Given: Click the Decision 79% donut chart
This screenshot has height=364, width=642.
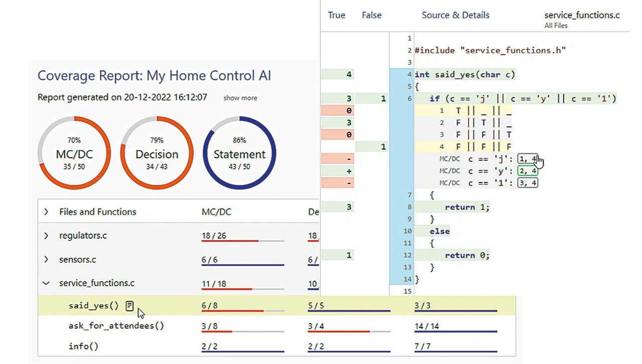Looking at the screenshot, I should [157, 153].
